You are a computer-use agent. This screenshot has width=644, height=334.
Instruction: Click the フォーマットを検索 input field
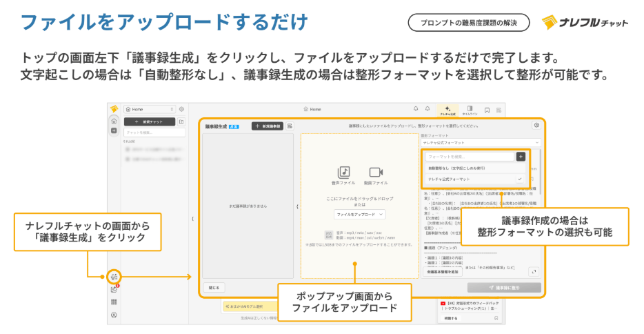tap(469, 157)
